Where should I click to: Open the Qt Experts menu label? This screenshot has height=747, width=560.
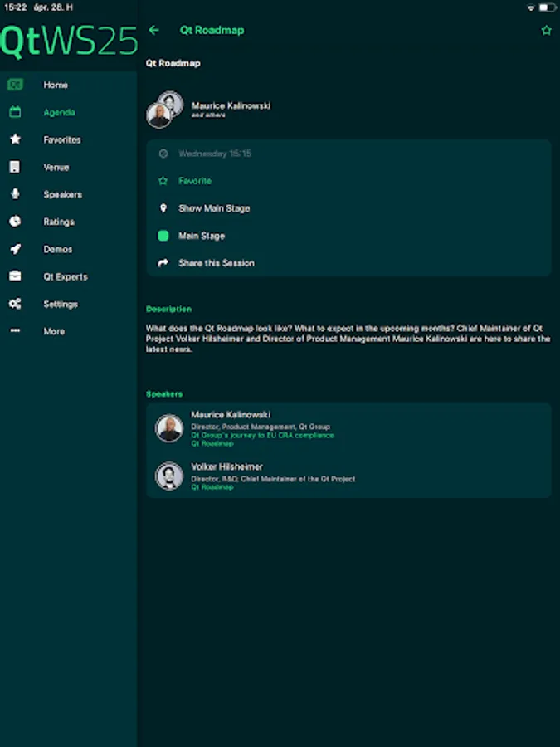66,276
